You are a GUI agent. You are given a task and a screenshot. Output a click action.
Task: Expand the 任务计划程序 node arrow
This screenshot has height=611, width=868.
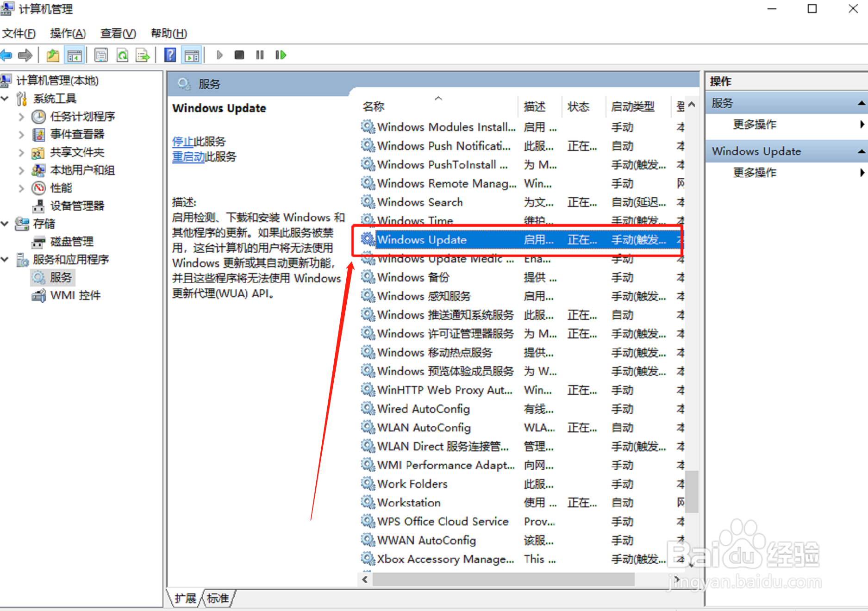click(21, 117)
